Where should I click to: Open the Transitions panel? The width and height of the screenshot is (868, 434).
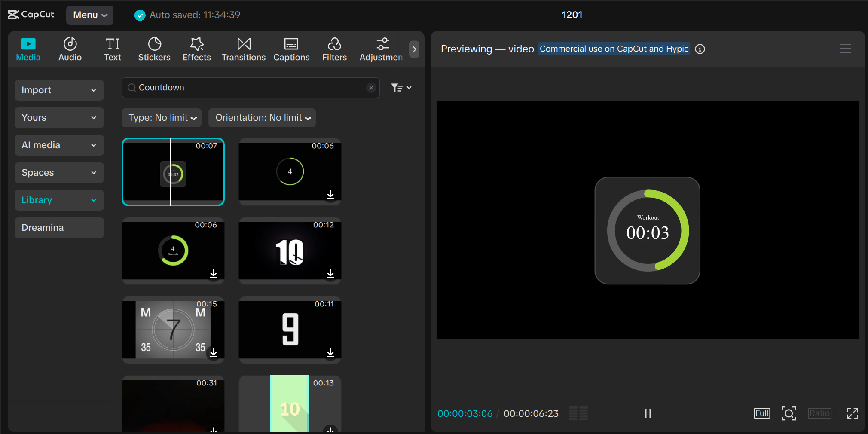point(243,49)
